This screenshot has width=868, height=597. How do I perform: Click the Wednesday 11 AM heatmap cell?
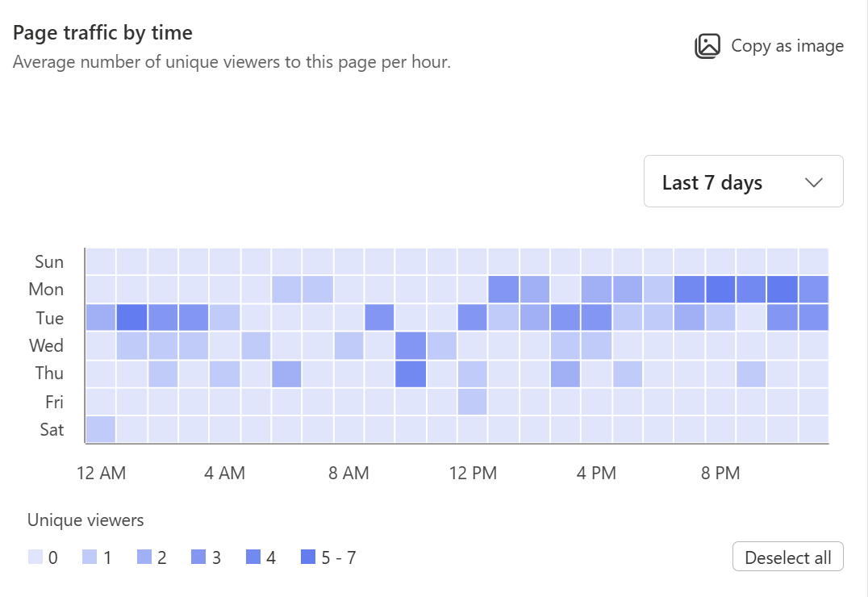[411, 345]
